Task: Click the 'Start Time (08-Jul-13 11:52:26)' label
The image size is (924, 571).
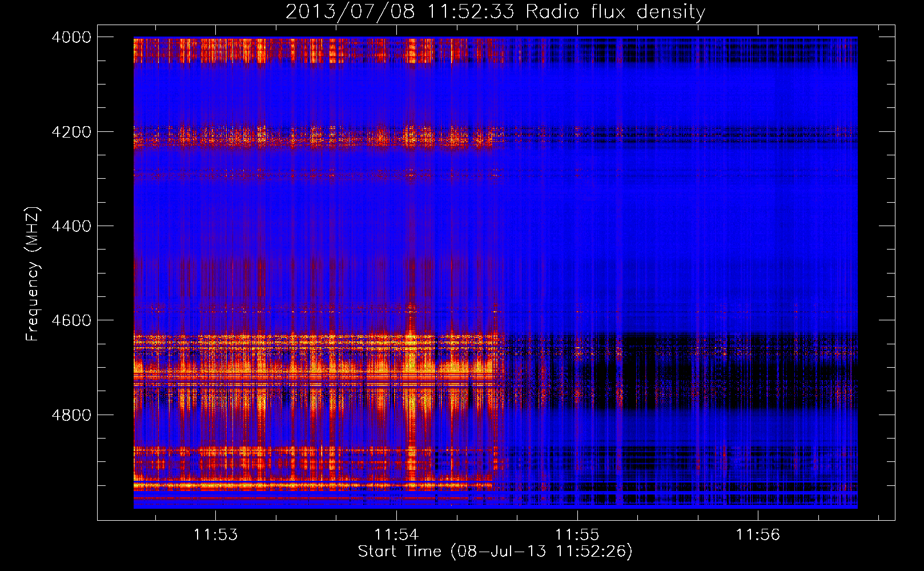Action: [x=495, y=552]
